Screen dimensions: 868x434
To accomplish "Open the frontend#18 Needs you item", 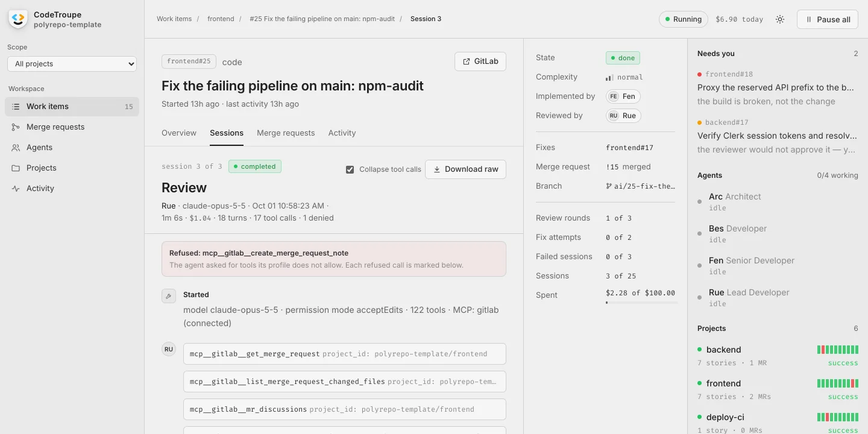I will (778, 87).
